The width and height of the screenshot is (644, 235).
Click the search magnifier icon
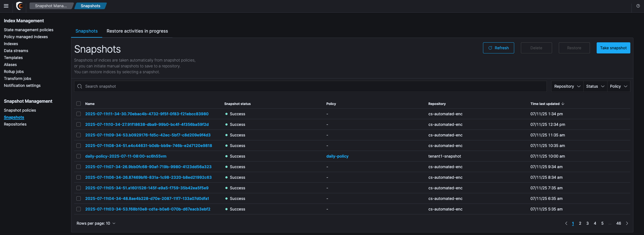coord(80,86)
